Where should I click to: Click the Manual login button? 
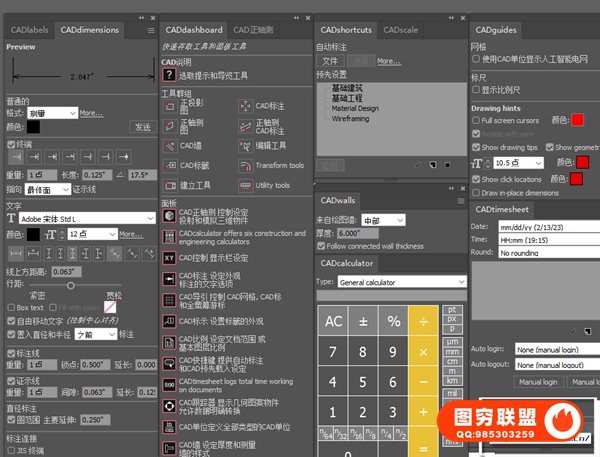pyautogui.click(x=537, y=382)
